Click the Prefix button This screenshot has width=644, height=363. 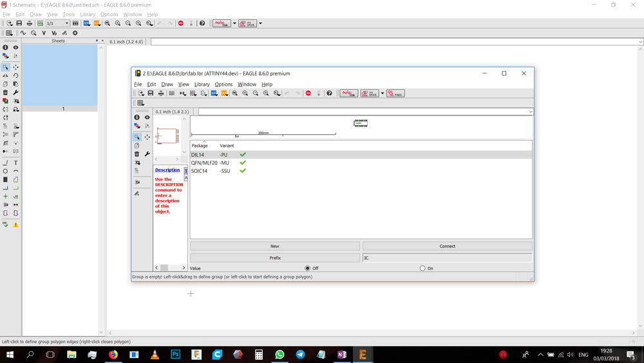275,258
